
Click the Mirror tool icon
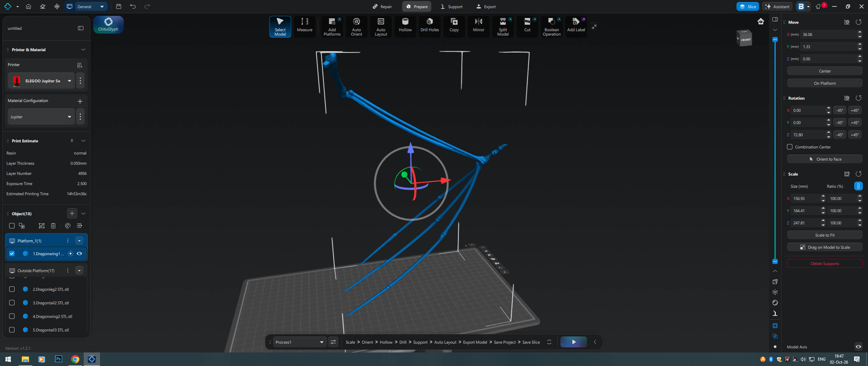click(x=478, y=26)
